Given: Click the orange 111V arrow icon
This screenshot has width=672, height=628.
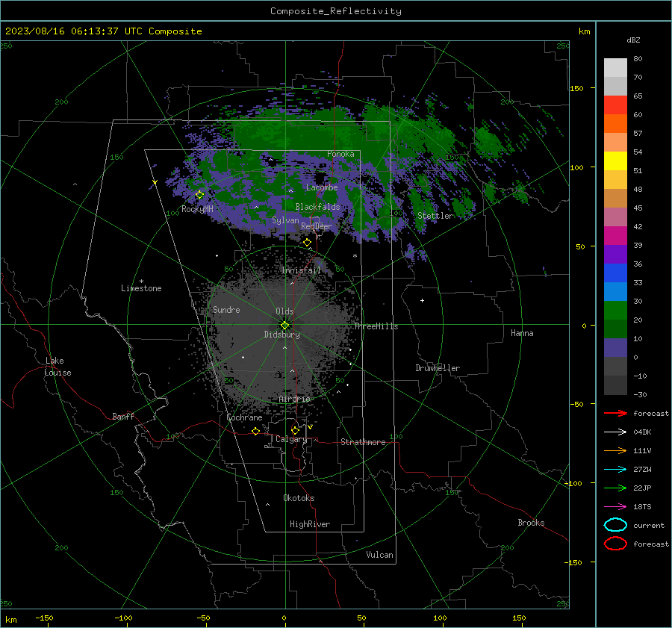Looking at the screenshot, I should [x=615, y=450].
